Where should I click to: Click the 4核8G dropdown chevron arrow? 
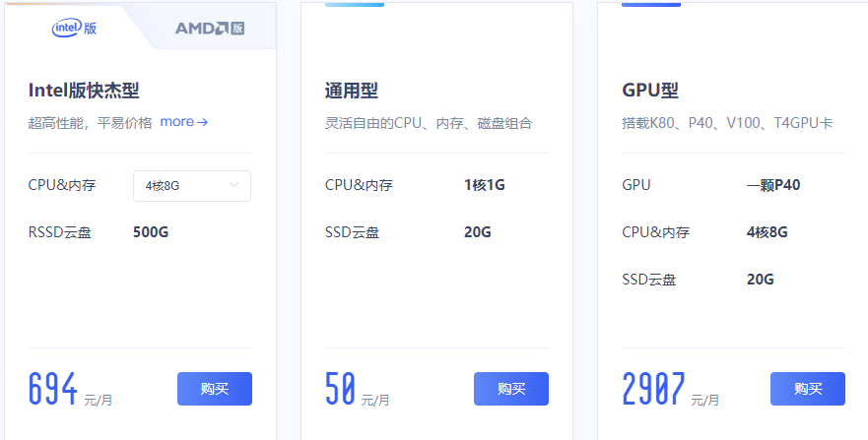[x=234, y=185]
